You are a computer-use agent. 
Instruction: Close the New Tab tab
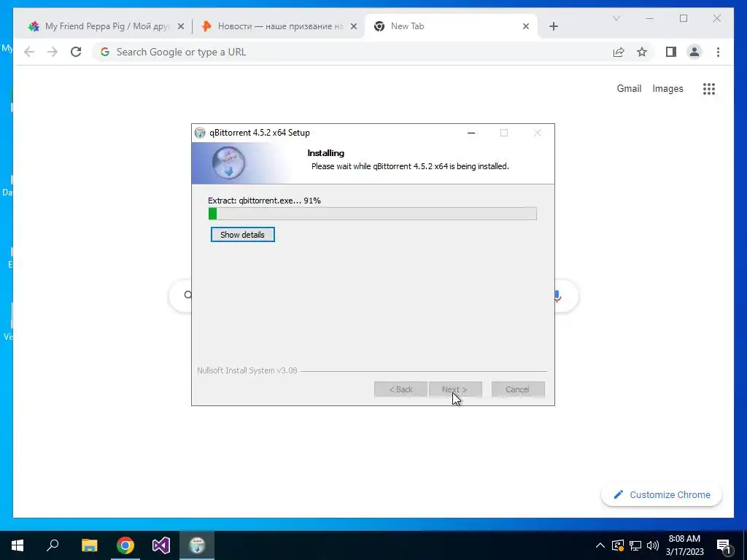pos(526,27)
